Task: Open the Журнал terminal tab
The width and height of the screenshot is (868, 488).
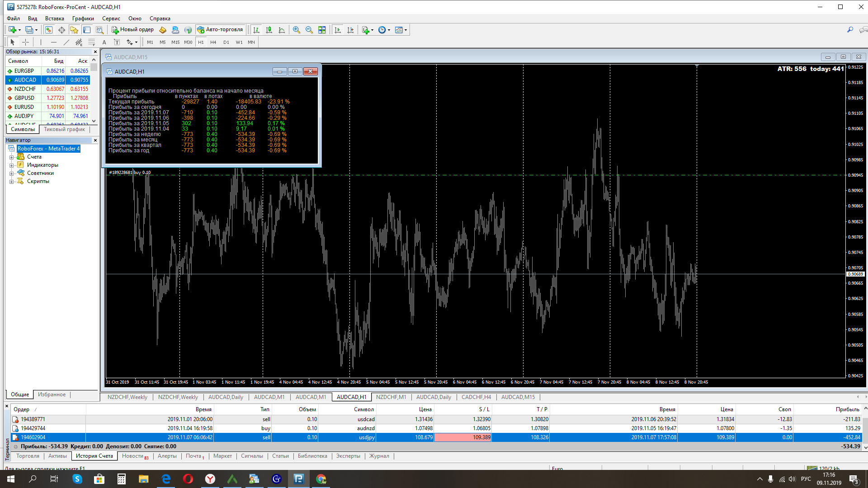Action: coord(379,456)
